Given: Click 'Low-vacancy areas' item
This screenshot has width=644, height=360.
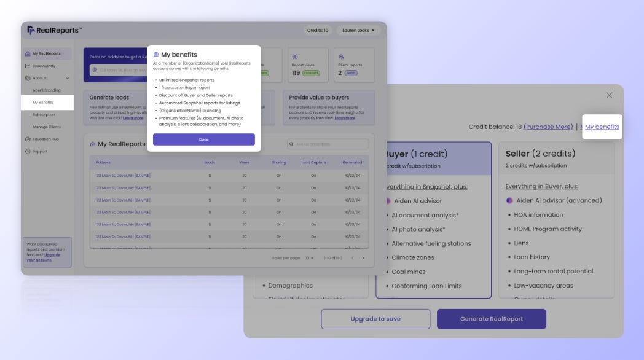Looking at the screenshot, I should pos(543,285).
